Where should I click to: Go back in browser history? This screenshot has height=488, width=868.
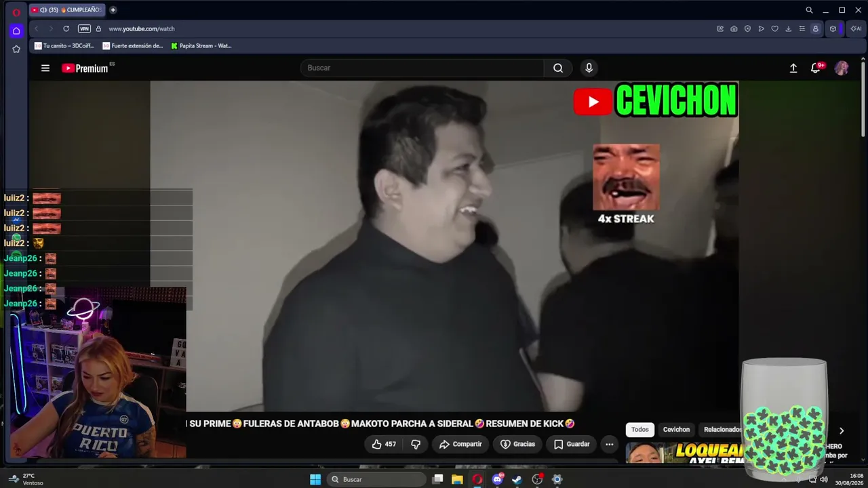click(x=37, y=28)
